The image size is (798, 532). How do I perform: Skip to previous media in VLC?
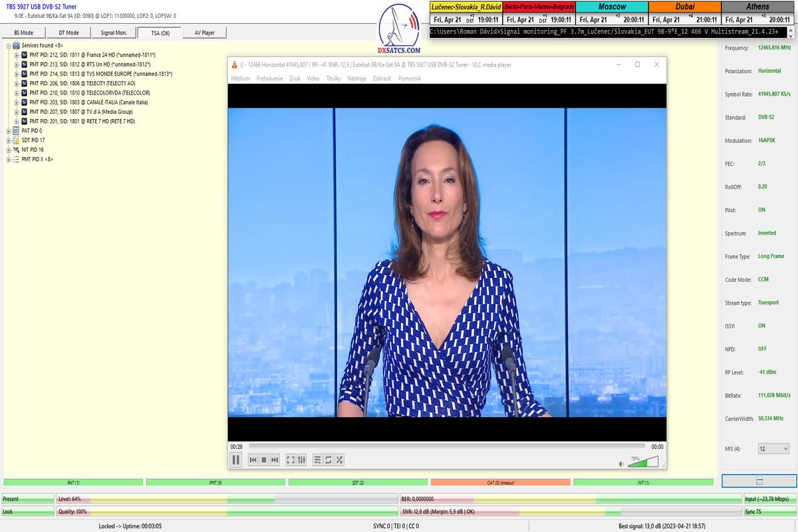point(253,460)
